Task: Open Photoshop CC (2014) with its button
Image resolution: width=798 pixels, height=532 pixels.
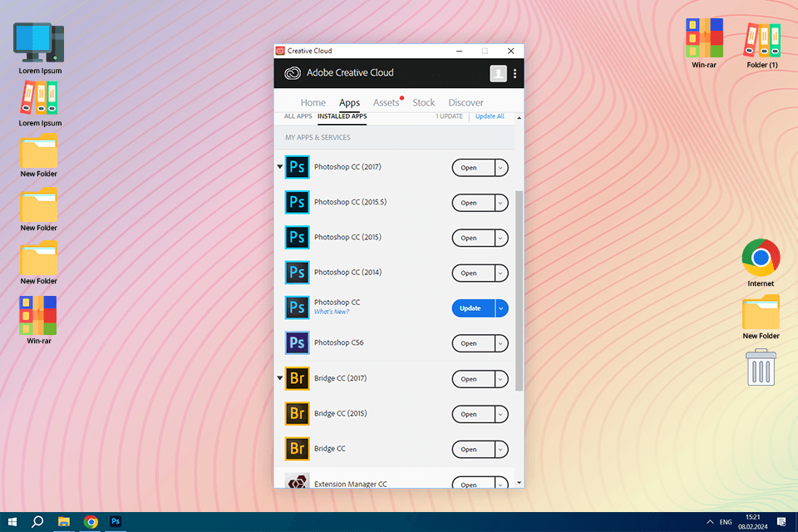Action: (473, 273)
